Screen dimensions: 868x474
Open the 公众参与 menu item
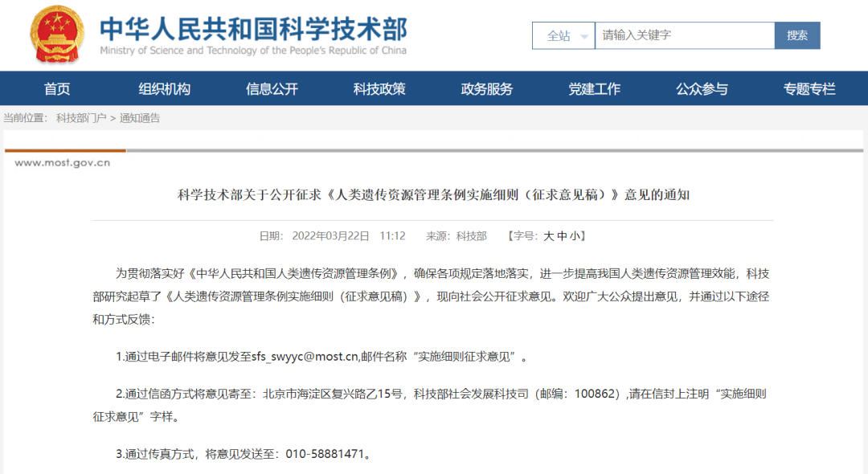coord(702,89)
